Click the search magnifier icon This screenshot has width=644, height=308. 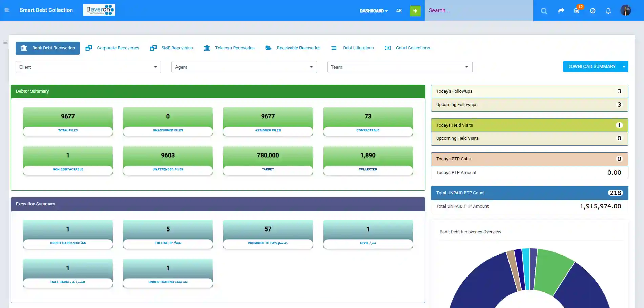(544, 11)
